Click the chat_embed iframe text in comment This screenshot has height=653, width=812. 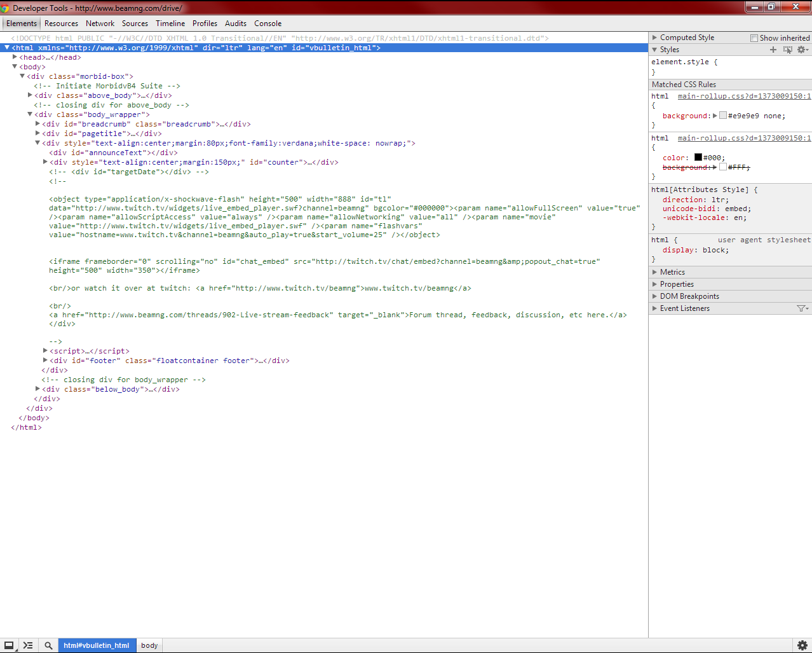325,266
